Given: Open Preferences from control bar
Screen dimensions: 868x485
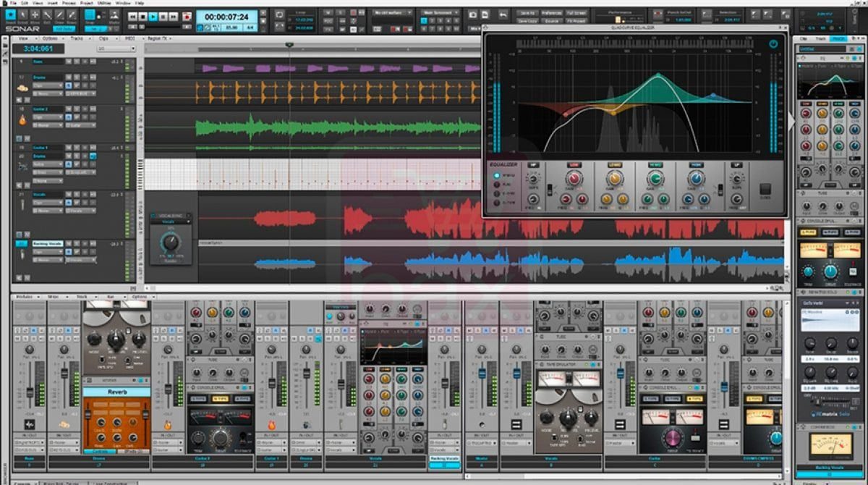Looking at the screenshot, I should click(552, 13).
